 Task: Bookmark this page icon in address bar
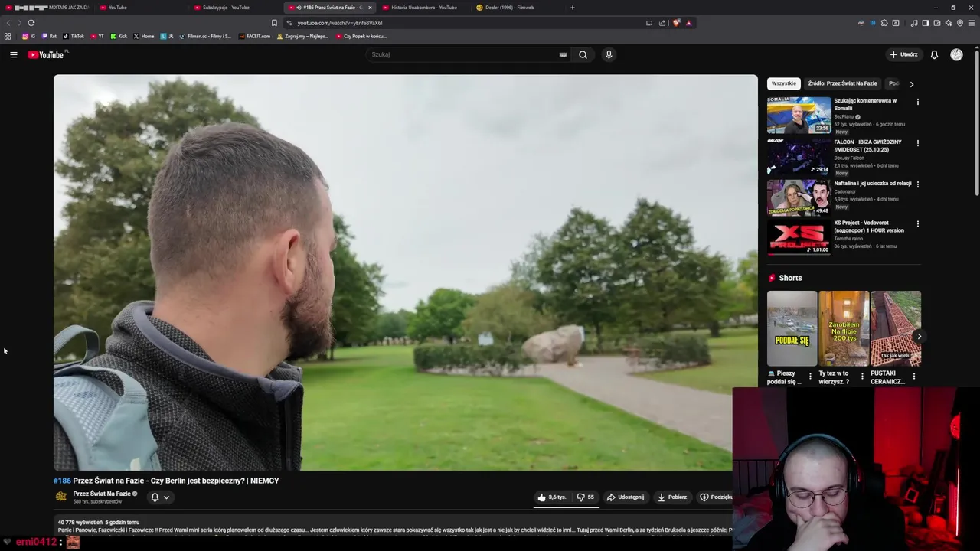tap(274, 23)
